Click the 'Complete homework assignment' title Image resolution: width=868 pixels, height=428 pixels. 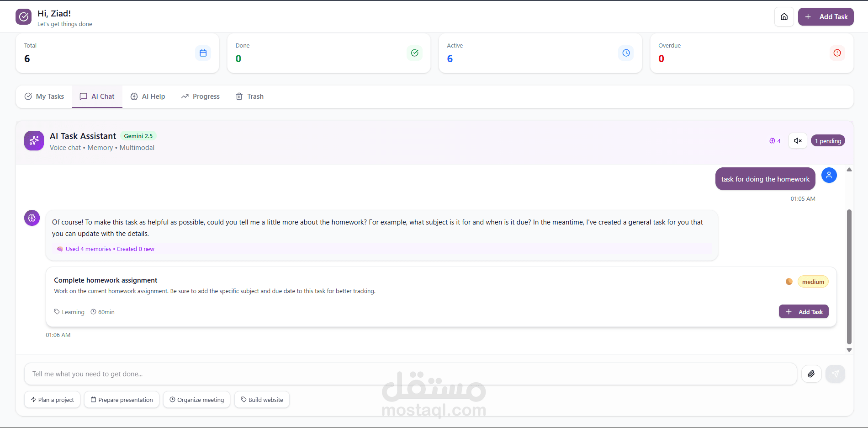(106, 280)
